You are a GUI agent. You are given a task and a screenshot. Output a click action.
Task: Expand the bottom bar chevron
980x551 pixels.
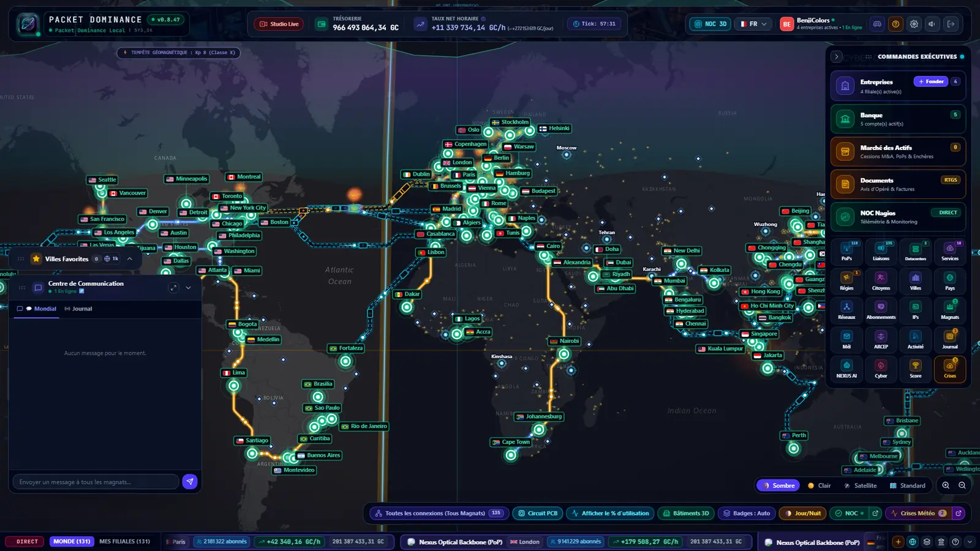(x=969, y=542)
